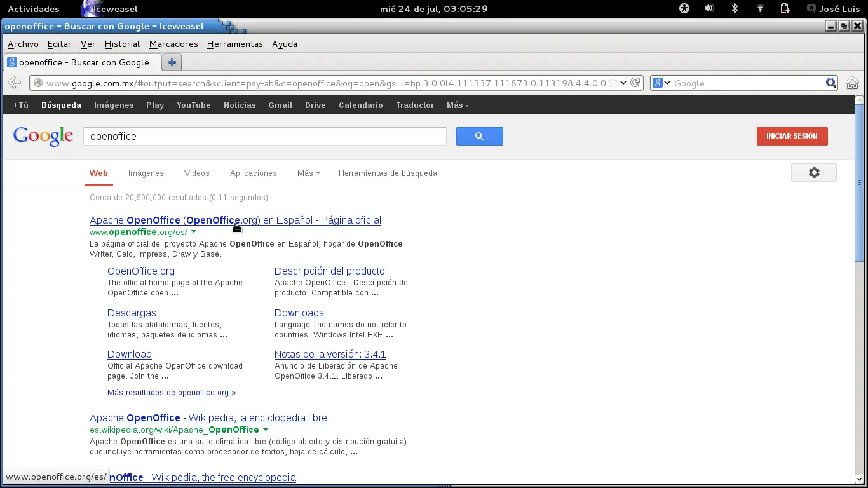Image resolution: width=868 pixels, height=488 pixels.
Task: Open Calendario from the black bar
Action: click(360, 105)
